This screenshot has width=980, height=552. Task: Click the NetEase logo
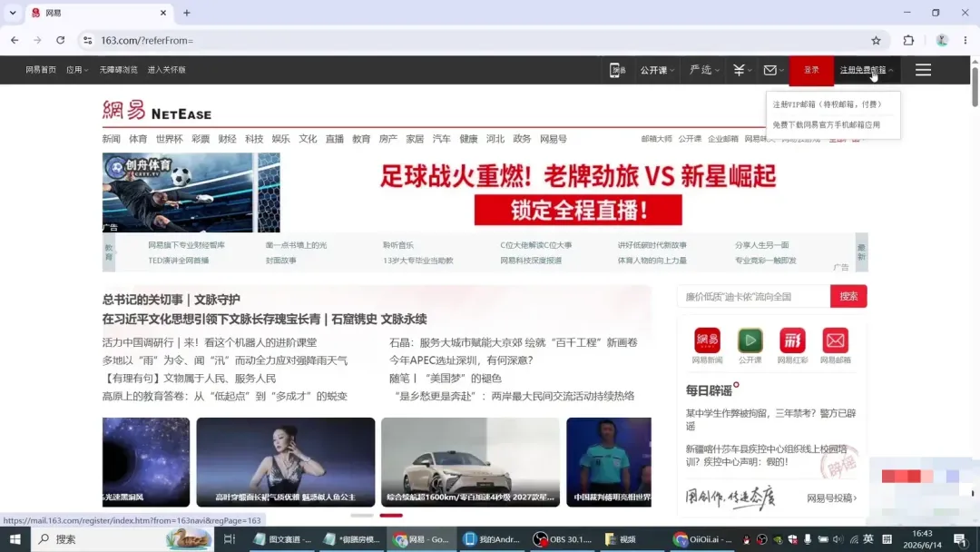coord(157,111)
